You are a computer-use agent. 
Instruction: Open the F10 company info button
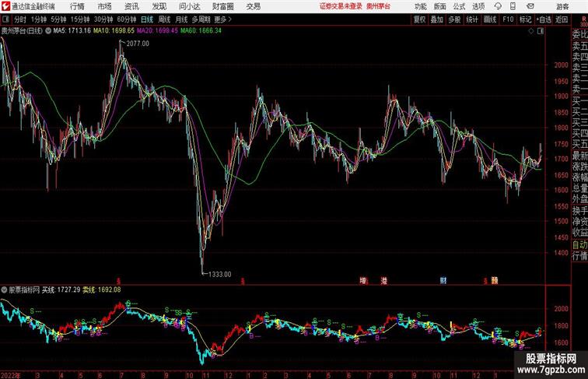[508, 19]
